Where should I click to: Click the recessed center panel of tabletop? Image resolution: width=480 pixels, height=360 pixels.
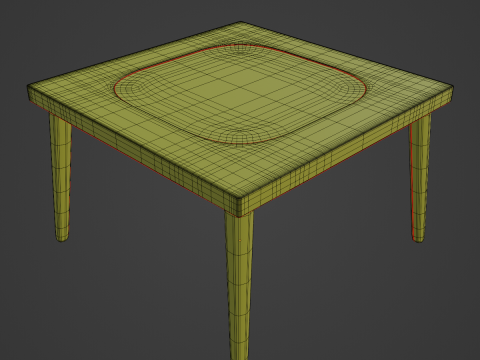click(240, 94)
